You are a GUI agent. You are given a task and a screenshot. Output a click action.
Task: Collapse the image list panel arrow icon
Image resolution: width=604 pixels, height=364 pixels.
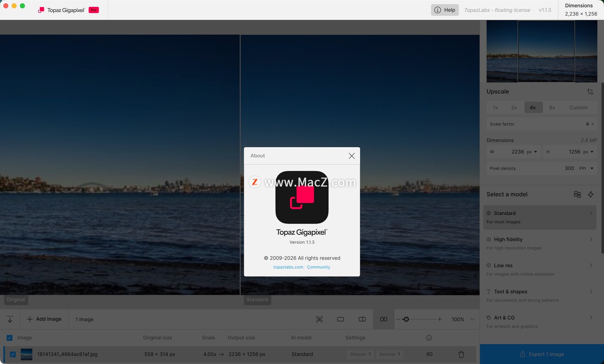[x=10, y=319]
